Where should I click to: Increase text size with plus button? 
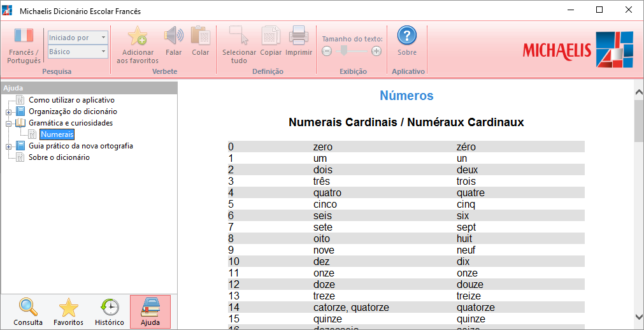(x=376, y=52)
